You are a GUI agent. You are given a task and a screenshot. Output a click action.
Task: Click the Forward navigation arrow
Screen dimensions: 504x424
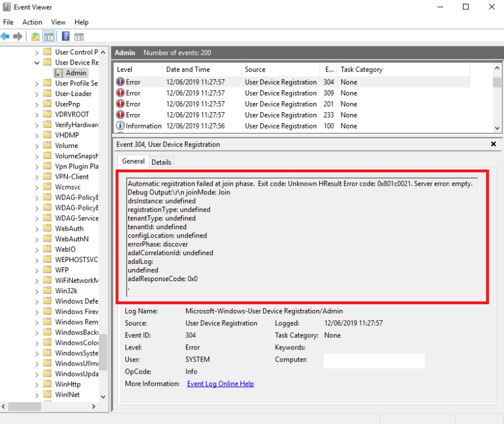click(x=17, y=35)
